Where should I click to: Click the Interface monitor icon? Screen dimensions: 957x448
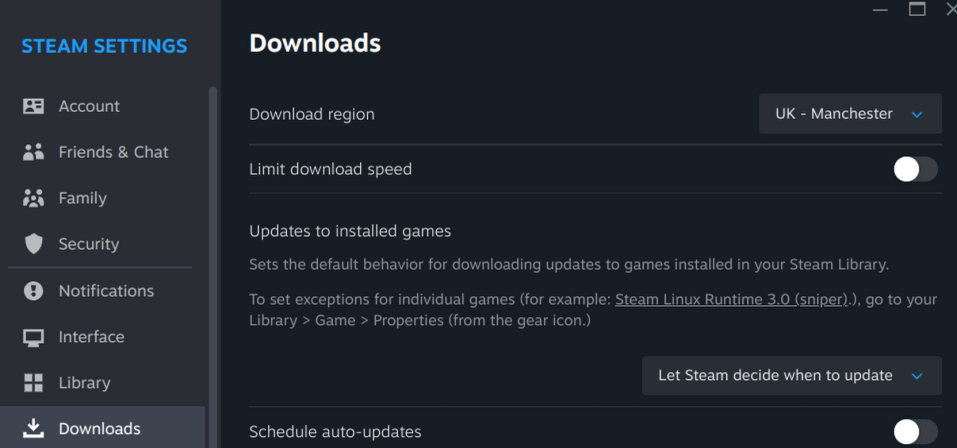tap(33, 337)
